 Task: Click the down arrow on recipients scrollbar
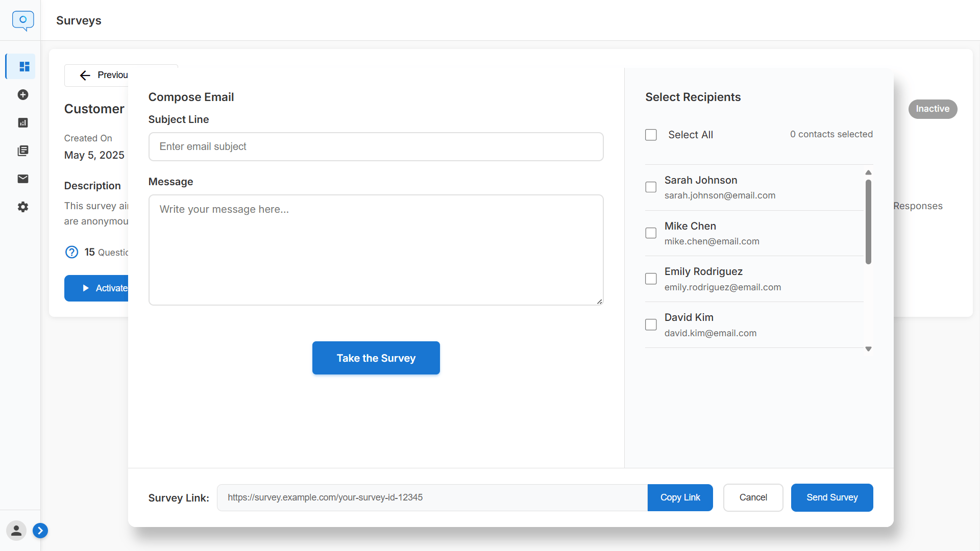click(868, 348)
